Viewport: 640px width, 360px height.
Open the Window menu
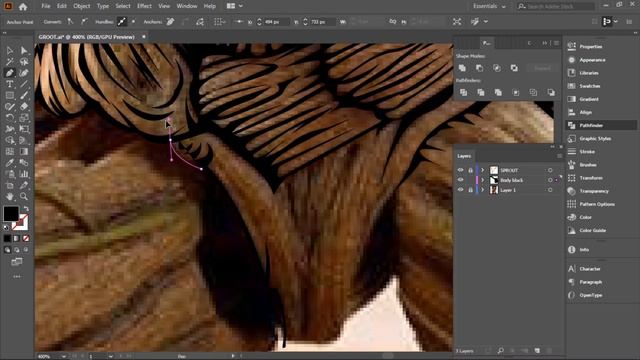click(x=187, y=6)
